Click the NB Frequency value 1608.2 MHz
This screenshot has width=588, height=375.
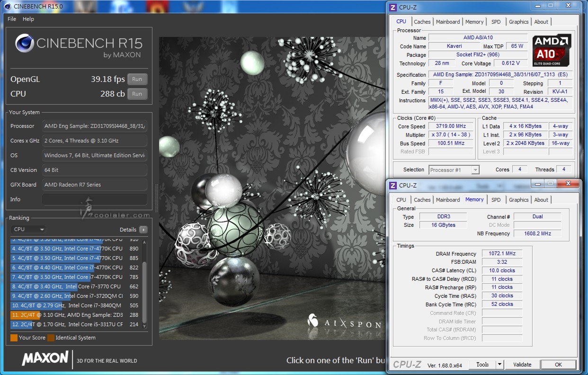(x=537, y=233)
